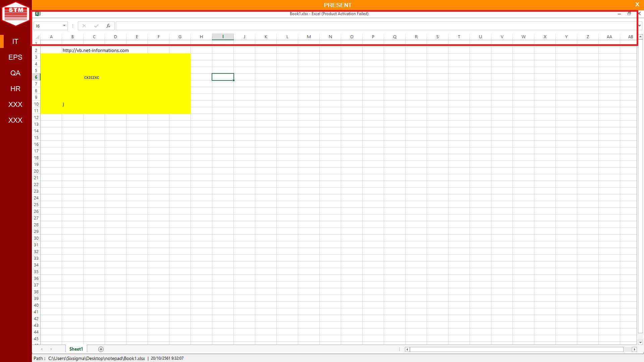This screenshot has width=644, height=362.
Task: Click the Select All triangle above row 1
Action: [x=37, y=37]
